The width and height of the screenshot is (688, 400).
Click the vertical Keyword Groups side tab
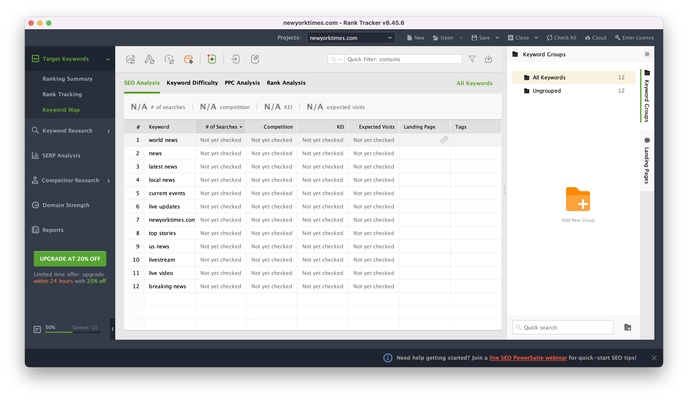pos(647,96)
